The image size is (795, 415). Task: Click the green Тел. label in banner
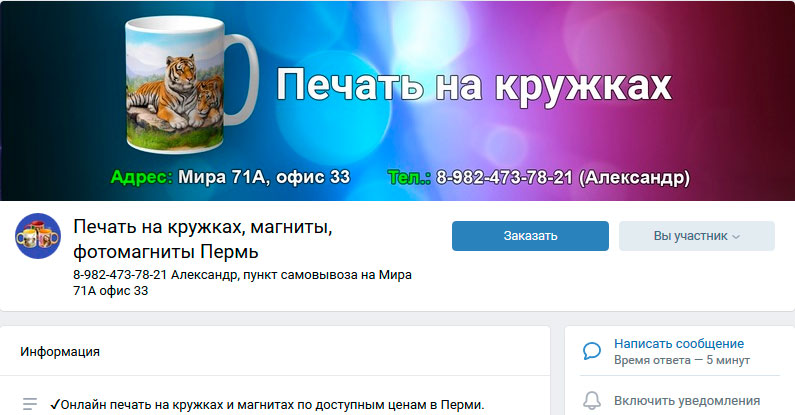[x=409, y=177]
